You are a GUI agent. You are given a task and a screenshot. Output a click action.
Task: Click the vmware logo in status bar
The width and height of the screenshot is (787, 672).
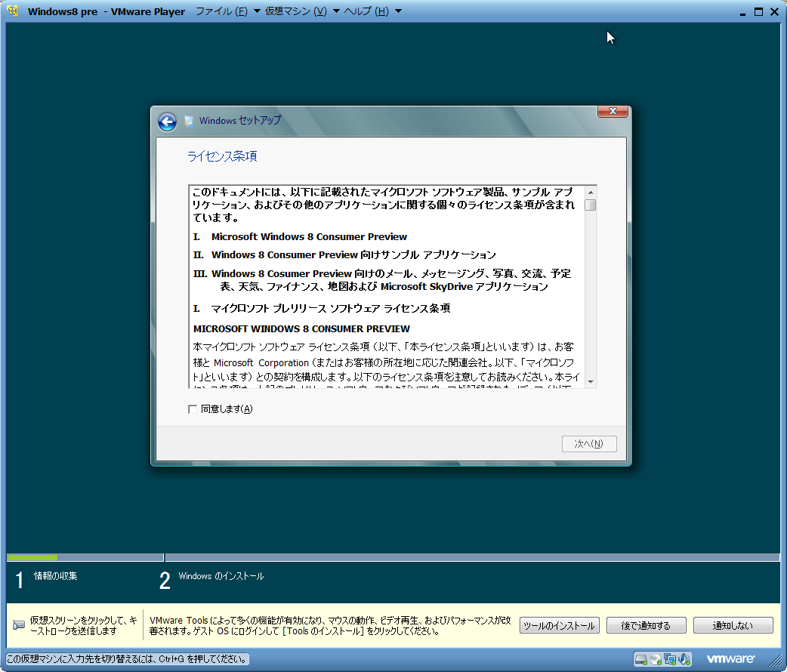coord(730,658)
